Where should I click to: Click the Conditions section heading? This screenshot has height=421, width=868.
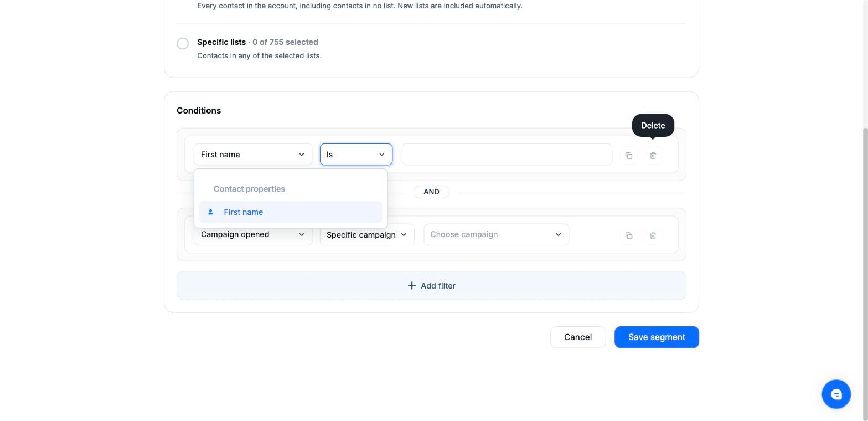click(x=199, y=111)
